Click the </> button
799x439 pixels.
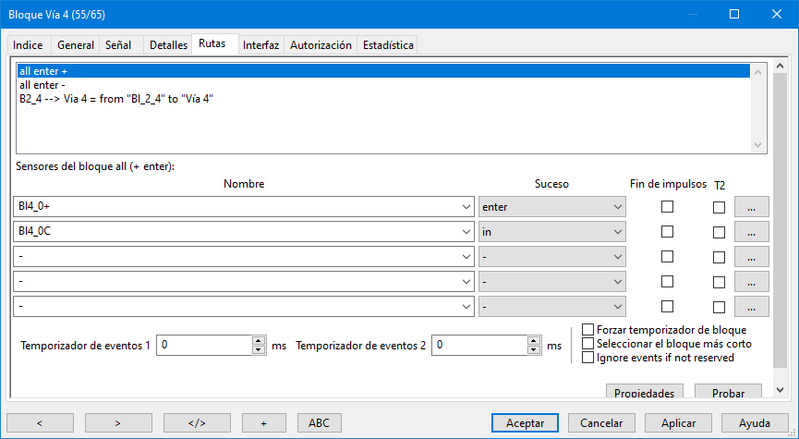pos(197,423)
